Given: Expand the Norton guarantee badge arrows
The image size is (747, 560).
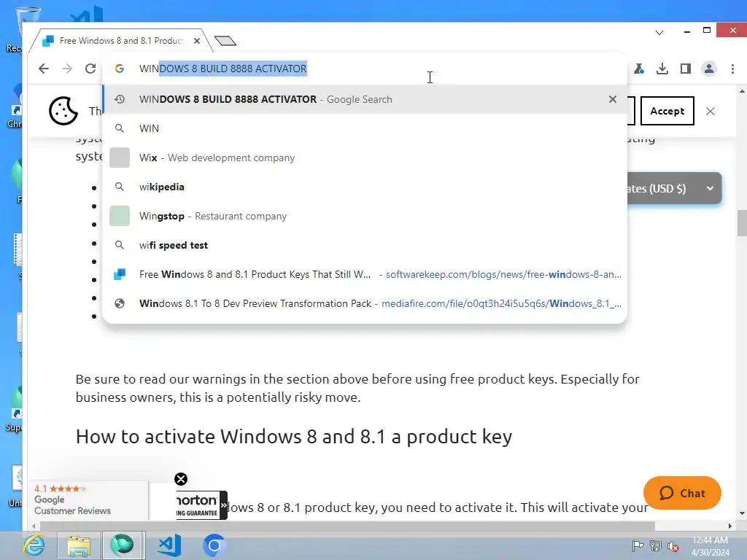Looking at the screenshot, I should coord(223,505).
